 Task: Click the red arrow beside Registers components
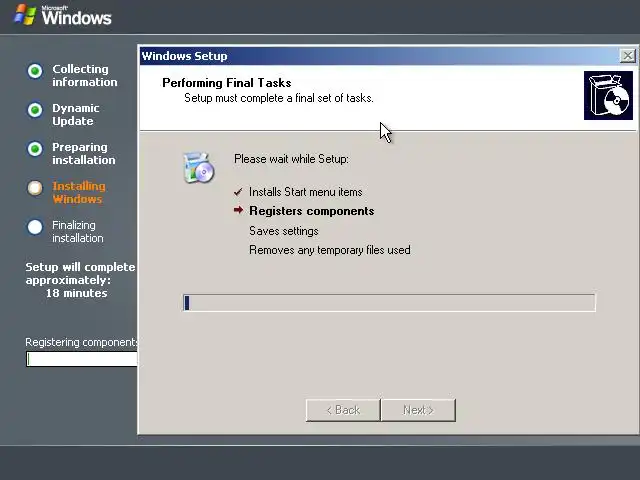tap(238, 210)
